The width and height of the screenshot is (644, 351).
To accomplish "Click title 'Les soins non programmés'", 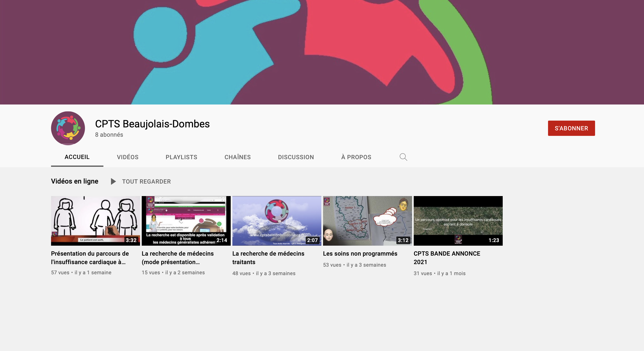I will pyautogui.click(x=360, y=253).
